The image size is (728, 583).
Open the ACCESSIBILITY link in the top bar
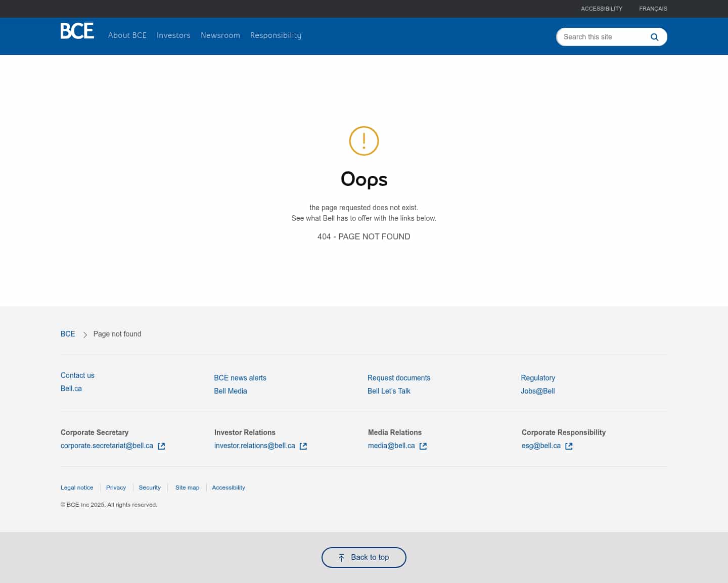601,9
